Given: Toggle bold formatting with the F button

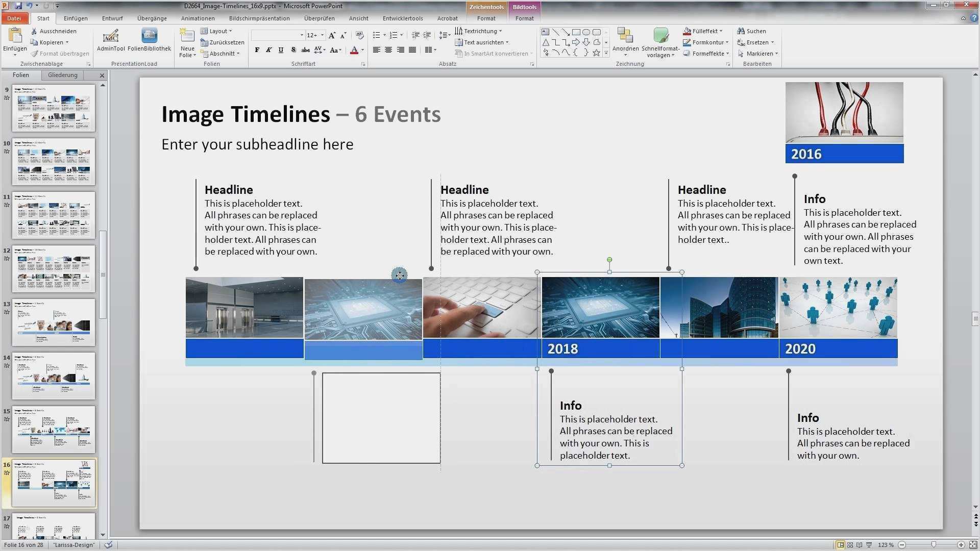Looking at the screenshot, I should (x=257, y=50).
